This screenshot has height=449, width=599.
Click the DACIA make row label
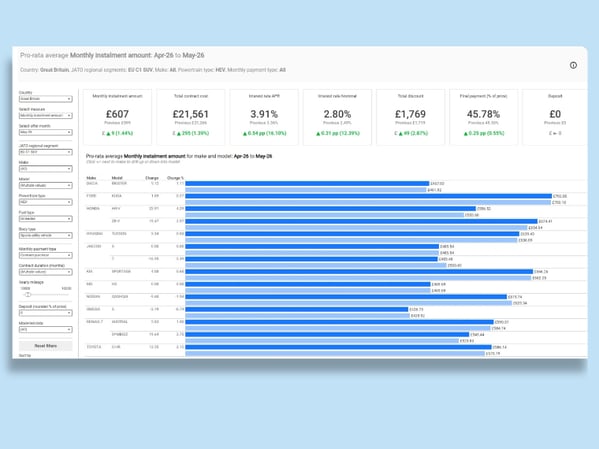coord(92,183)
